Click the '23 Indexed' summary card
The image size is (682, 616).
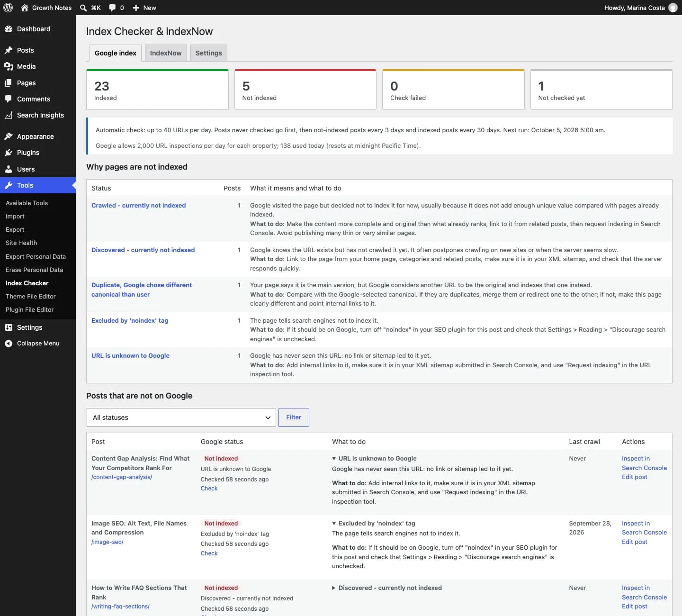pos(157,90)
